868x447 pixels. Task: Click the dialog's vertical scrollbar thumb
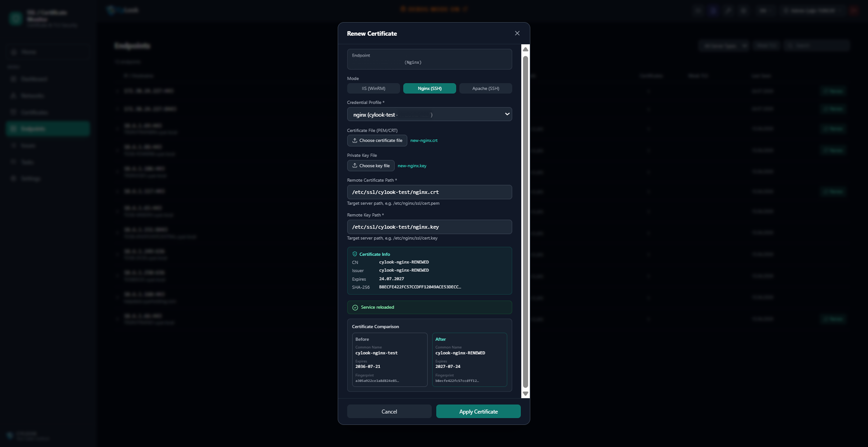525,222
